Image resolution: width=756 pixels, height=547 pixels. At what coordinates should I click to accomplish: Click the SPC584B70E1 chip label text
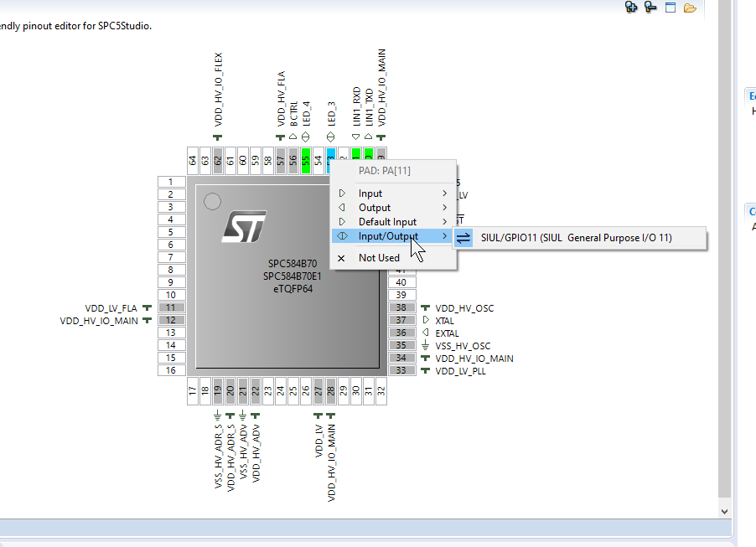pos(293,276)
